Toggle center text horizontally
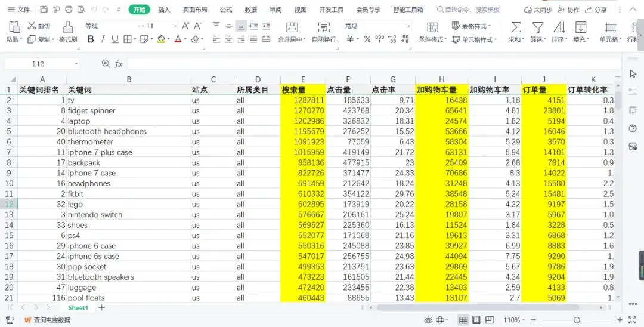Image resolution: width=644 pixels, height=327 pixels. (x=229, y=39)
